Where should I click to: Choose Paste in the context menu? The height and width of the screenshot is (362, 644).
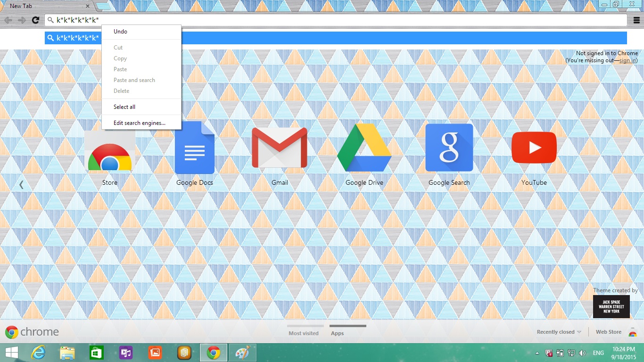pyautogui.click(x=141, y=69)
